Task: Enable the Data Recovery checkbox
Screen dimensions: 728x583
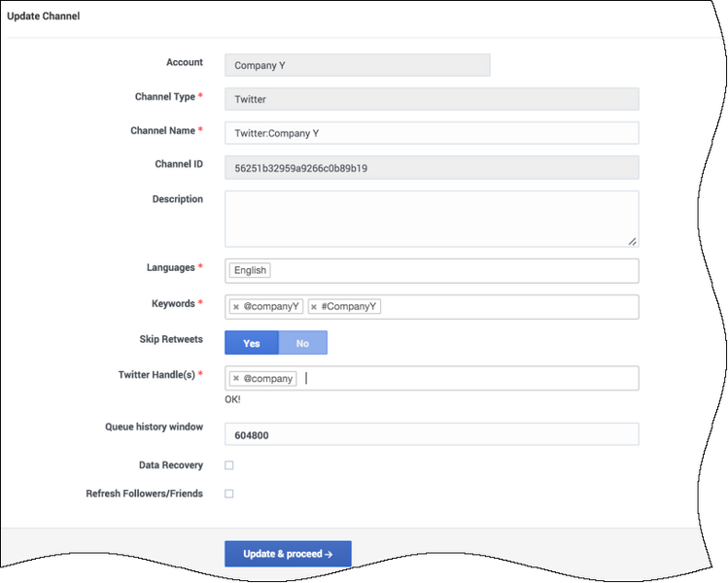Action: [228, 465]
